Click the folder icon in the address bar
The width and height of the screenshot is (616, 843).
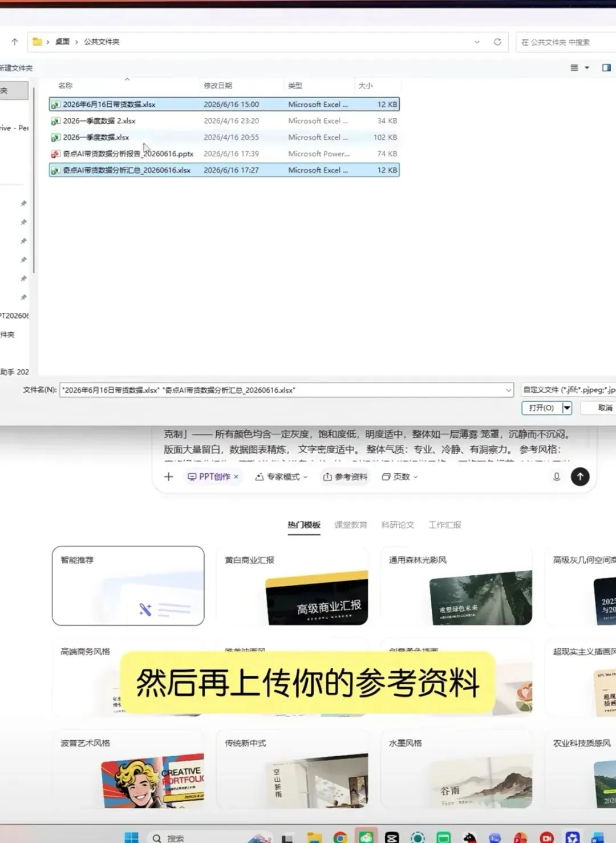click(x=37, y=42)
